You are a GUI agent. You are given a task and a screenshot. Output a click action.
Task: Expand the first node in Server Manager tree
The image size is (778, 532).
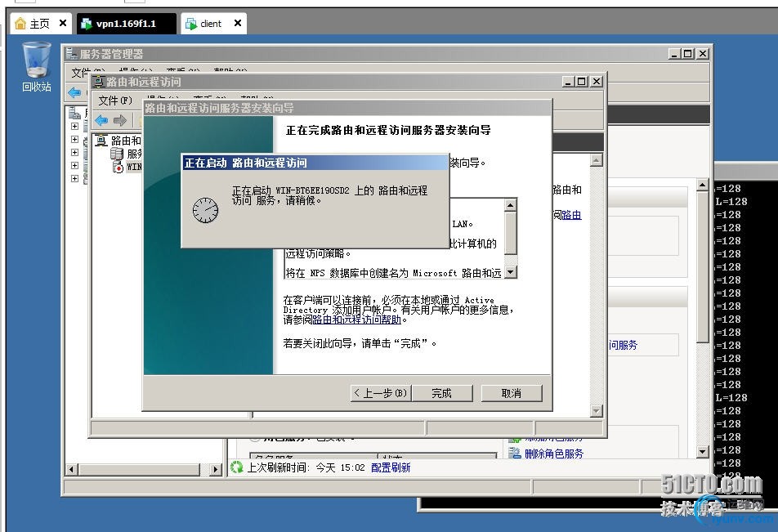[x=75, y=126]
